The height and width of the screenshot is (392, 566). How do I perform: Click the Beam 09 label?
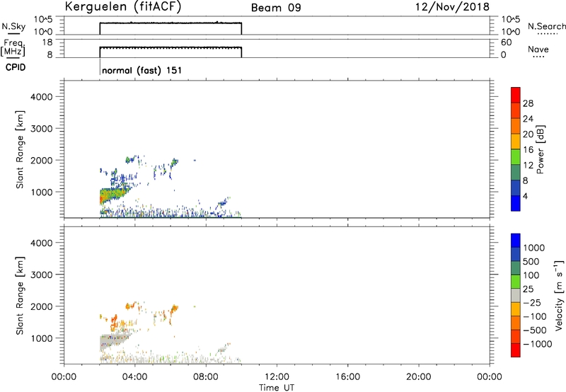(x=276, y=8)
